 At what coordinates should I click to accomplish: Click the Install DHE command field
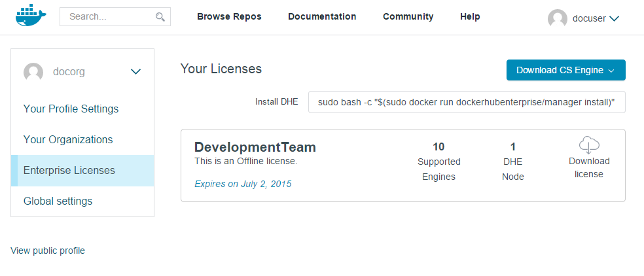click(467, 102)
